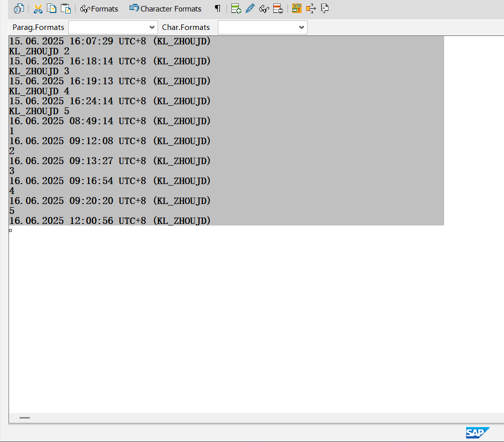This screenshot has height=442, width=504.
Task: Click the line with timestamp 16:19:13
Action: point(110,81)
